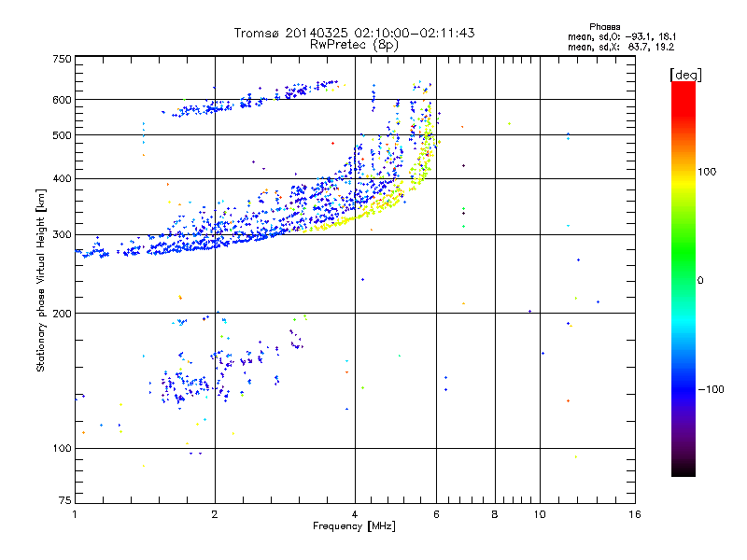Click the frequency tick label 8
This screenshot has height=560, width=747.
pyautogui.click(x=495, y=514)
